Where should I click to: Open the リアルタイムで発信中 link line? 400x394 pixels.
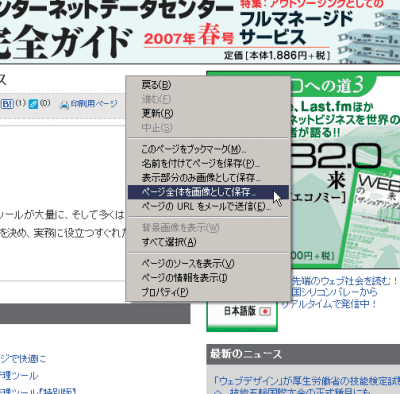click(329, 304)
